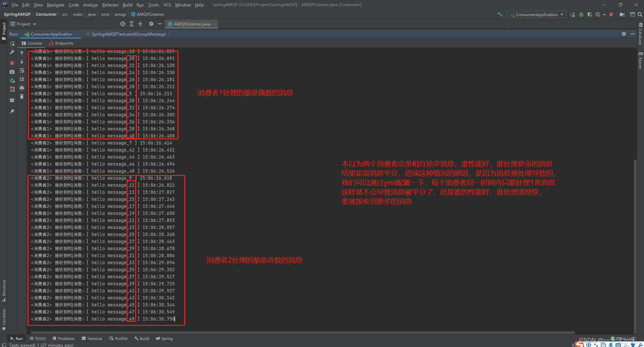The image size is (644, 347).
Task: Click Select Opened File target icon
Action: coord(123,24)
